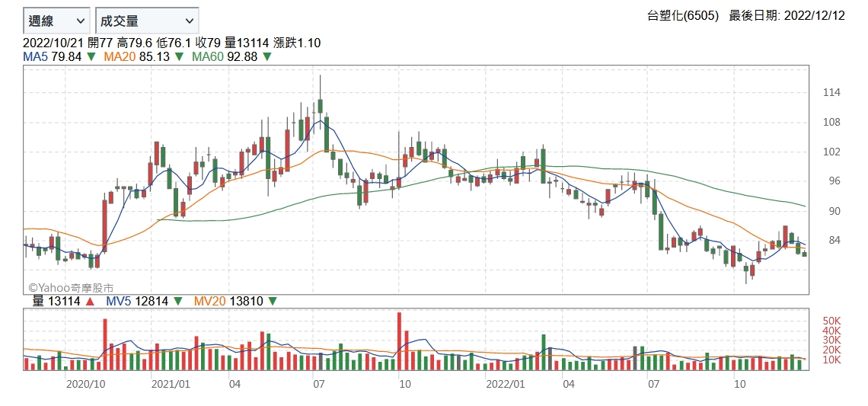Screen dimensions: 868x406
Task: Click the 108 price axis label
Action: tap(832, 123)
